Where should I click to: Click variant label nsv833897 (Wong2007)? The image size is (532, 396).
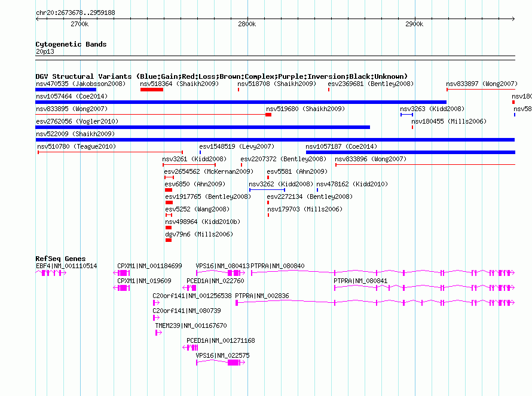click(482, 84)
